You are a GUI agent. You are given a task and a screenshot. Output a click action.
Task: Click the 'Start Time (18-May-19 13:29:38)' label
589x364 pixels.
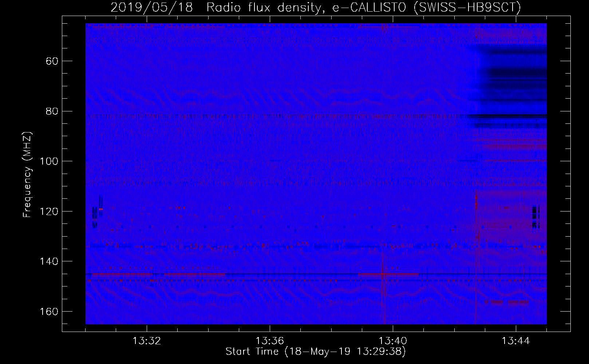(316, 352)
